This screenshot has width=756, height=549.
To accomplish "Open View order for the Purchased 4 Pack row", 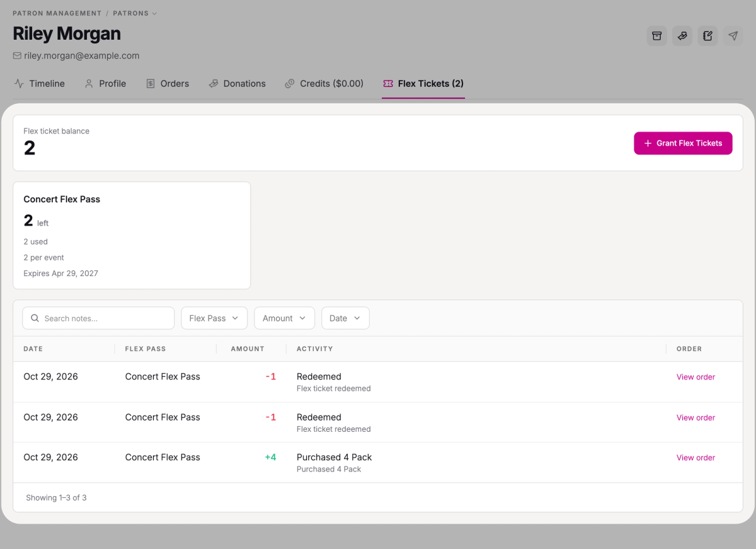I will pos(696,458).
